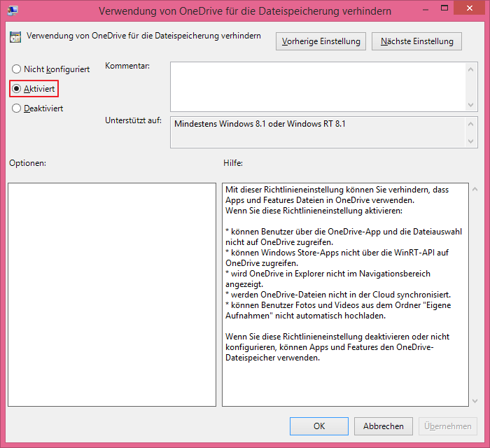This screenshot has height=448, width=490.
Task: Click Kommentar field scroll down arrow
Action: click(x=471, y=105)
